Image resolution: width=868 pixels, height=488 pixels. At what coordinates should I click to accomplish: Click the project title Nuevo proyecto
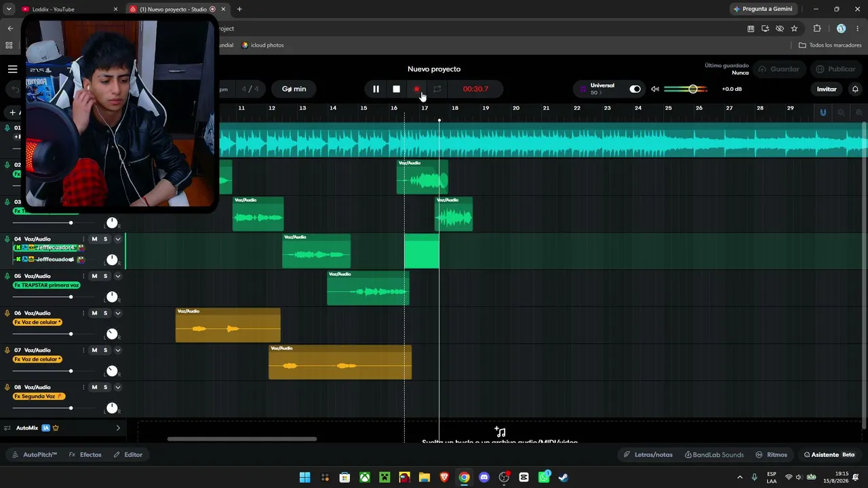click(x=434, y=69)
